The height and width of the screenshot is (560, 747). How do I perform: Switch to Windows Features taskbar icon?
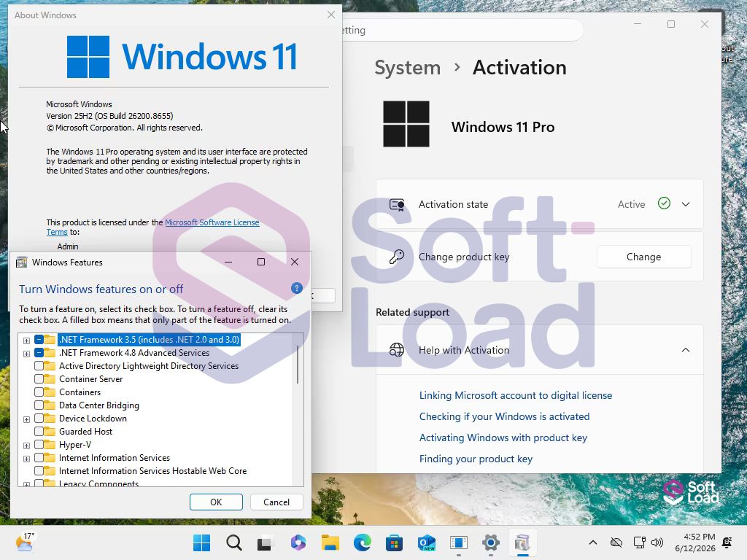(522, 542)
